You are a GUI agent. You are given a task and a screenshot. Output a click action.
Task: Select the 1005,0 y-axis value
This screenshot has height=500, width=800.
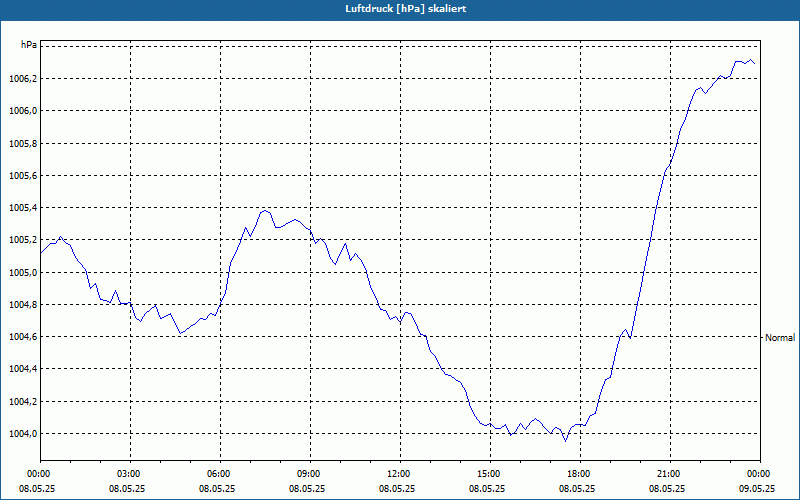[23, 272]
